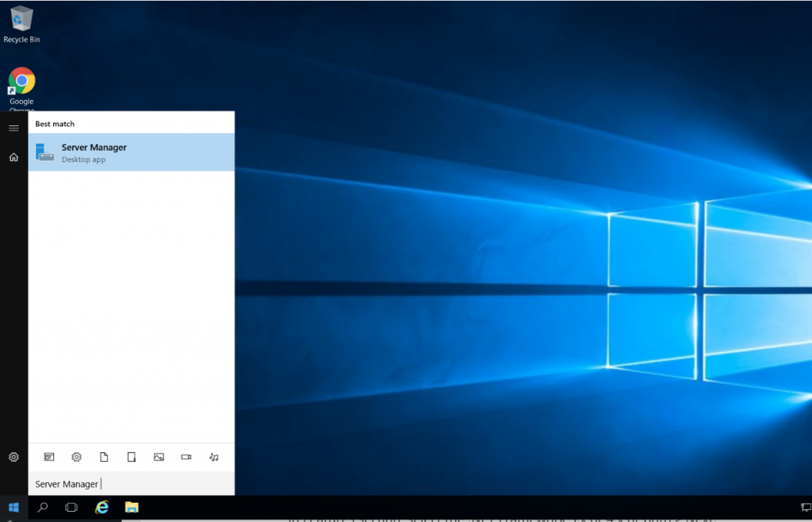Click the Cortana home icon
This screenshot has height=522, width=812.
tap(13, 157)
